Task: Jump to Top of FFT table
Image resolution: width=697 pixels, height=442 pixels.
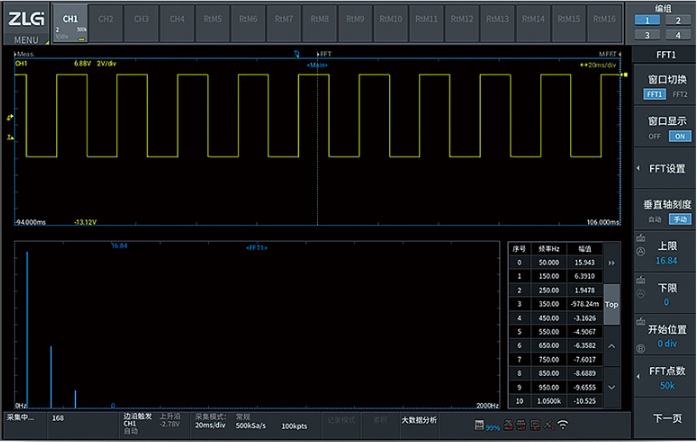Action: pyautogui.click(x=612, y=305)
